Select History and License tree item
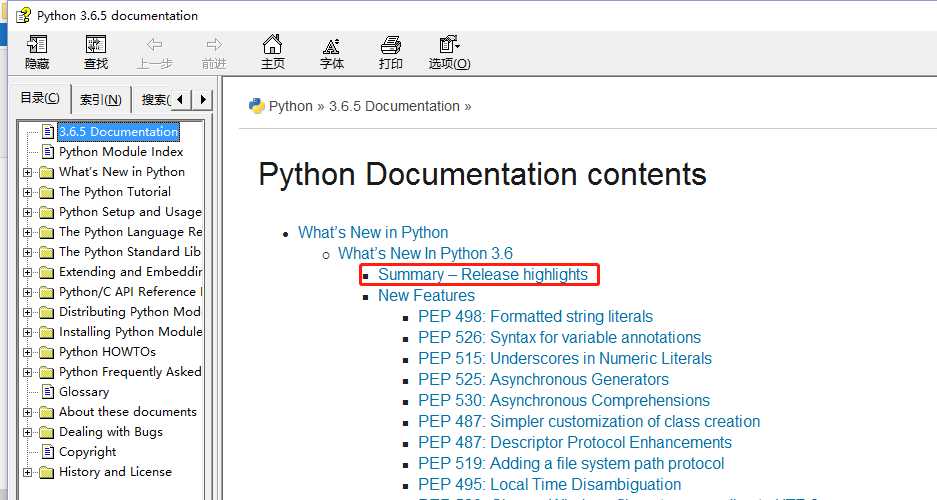This screenshot has height=500, width=937. (x=115, y=472)
